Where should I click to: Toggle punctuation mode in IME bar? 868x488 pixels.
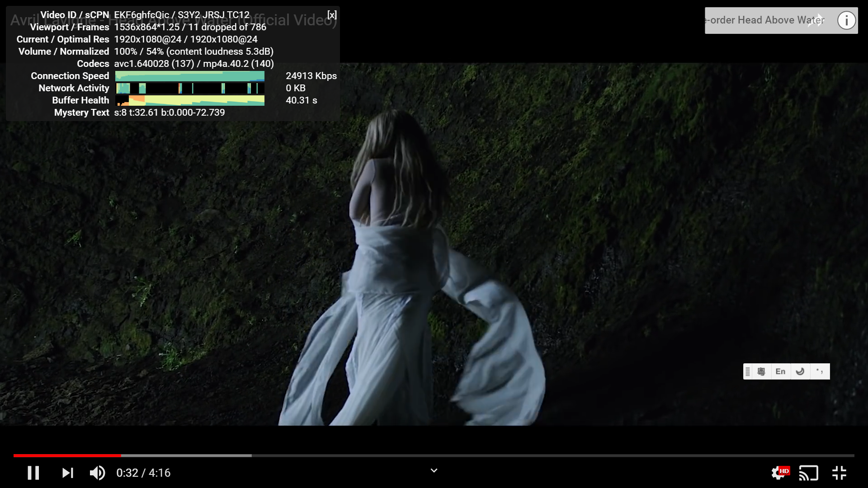click(820, 371)
